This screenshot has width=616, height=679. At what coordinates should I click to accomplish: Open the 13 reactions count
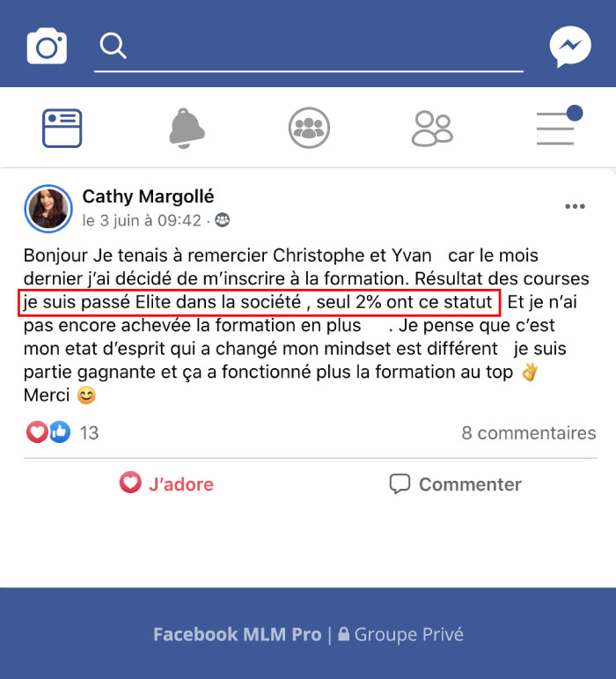89,433
